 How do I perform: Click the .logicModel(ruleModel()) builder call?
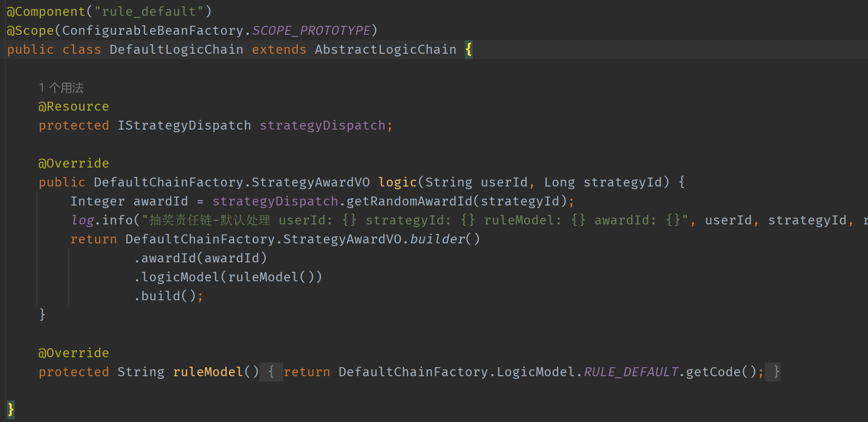[x=228, y=277]
